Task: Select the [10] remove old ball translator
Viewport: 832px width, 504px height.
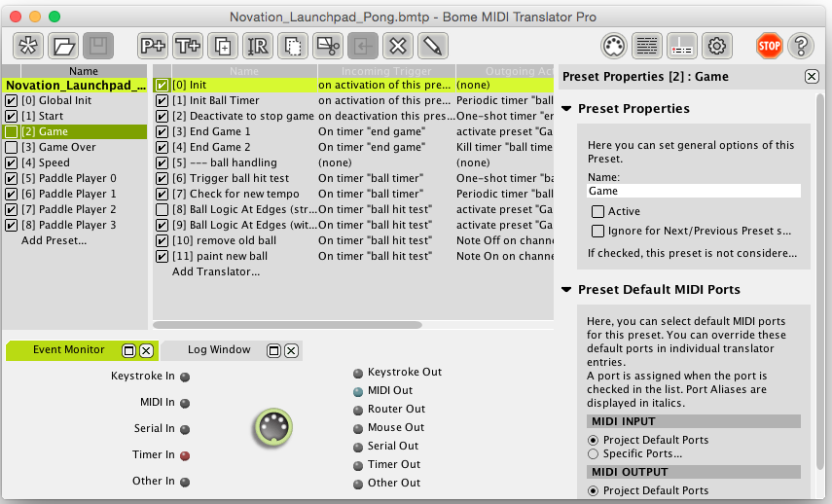Action: (x=353, y=241)
